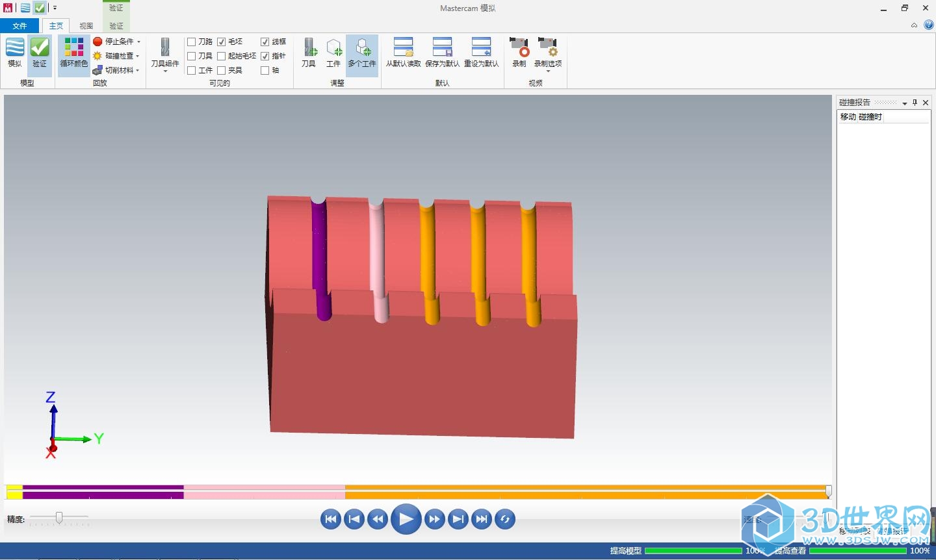Switch to the 验证 ribbon tab
The width and height of the screenshot is (936, 560).
pyautogui.click(x=116, y=26)
